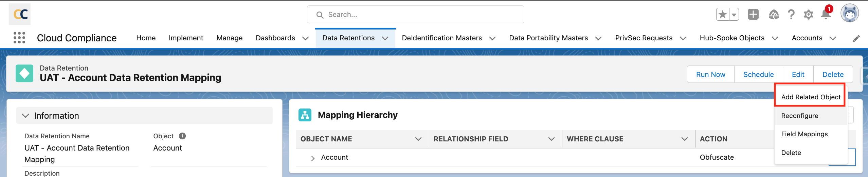Viewport: 868px width, 177px height.
Task: Open the Trailhead guidance icon
Action: (x=774, y=15)
